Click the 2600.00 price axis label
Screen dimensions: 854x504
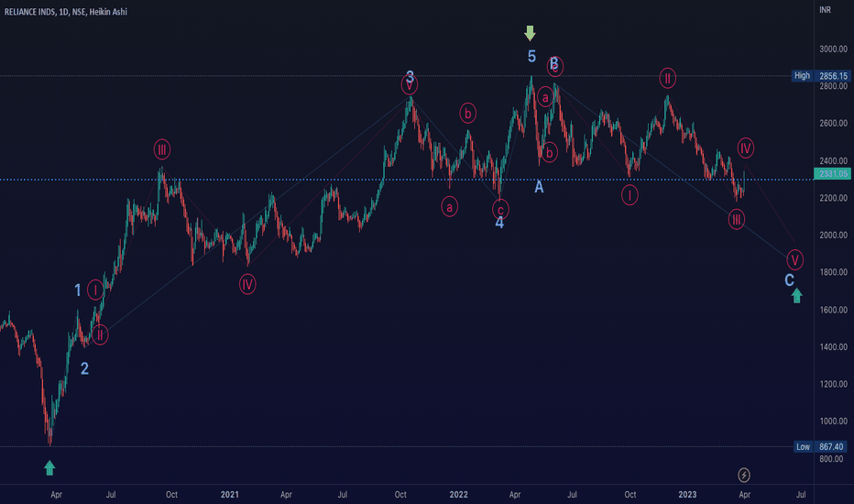[833, 123]
